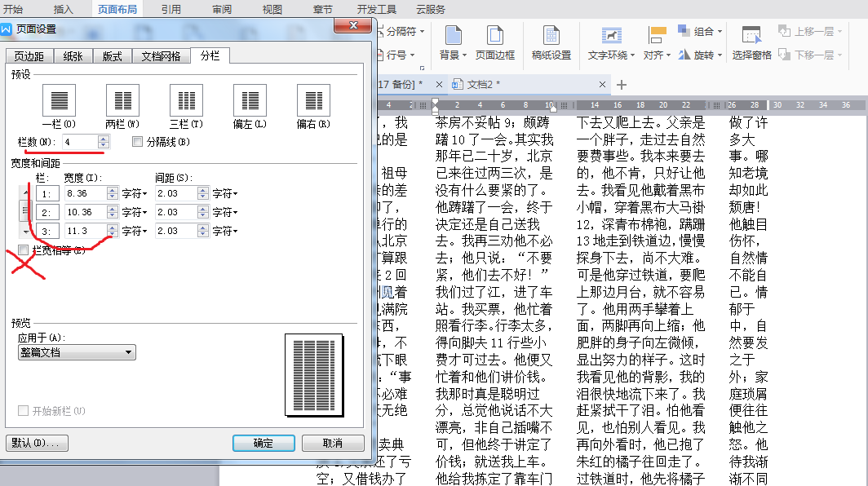Click the indent marker on horizontal ruler
Image resolution: width=868 pixels, height=486 pixels.
click(435, 104)
